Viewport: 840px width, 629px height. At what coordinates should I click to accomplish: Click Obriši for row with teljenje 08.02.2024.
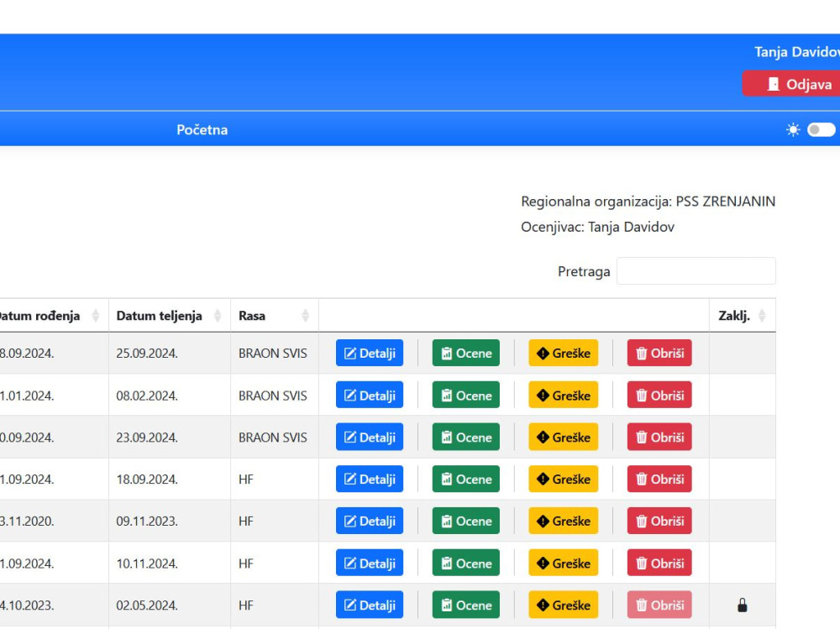(659, 396)
